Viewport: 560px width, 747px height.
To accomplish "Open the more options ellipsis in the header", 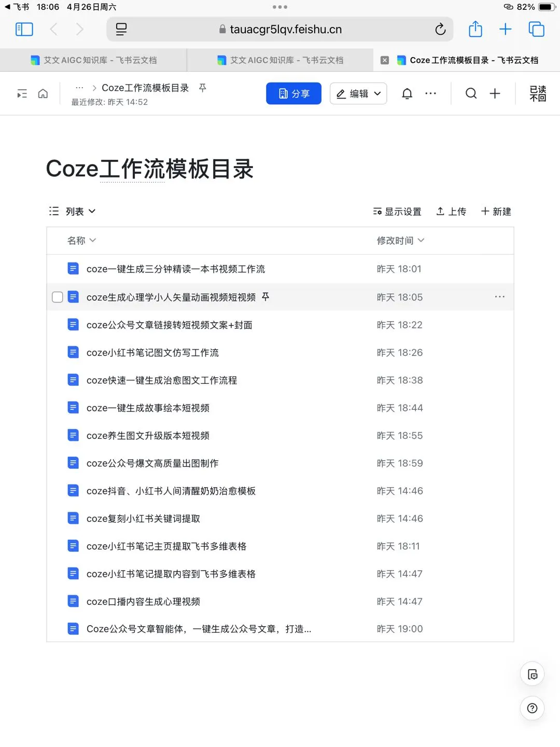I will click(431, 93).
